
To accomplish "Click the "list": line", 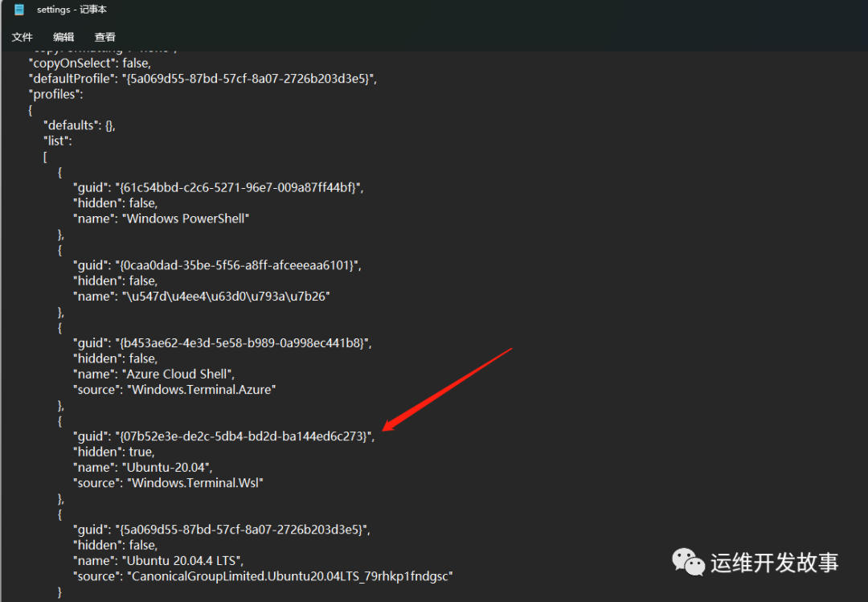I will [58, 141].
